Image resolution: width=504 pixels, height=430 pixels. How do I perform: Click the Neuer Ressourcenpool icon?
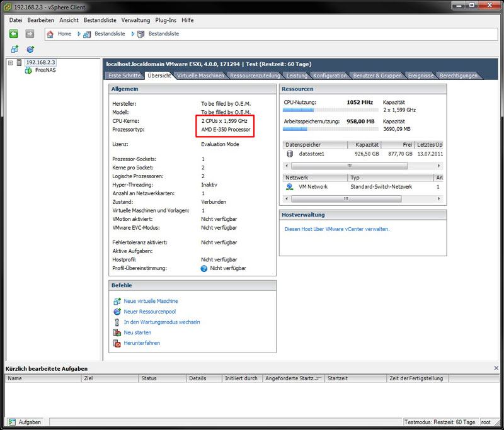click(x=117, y=312)
